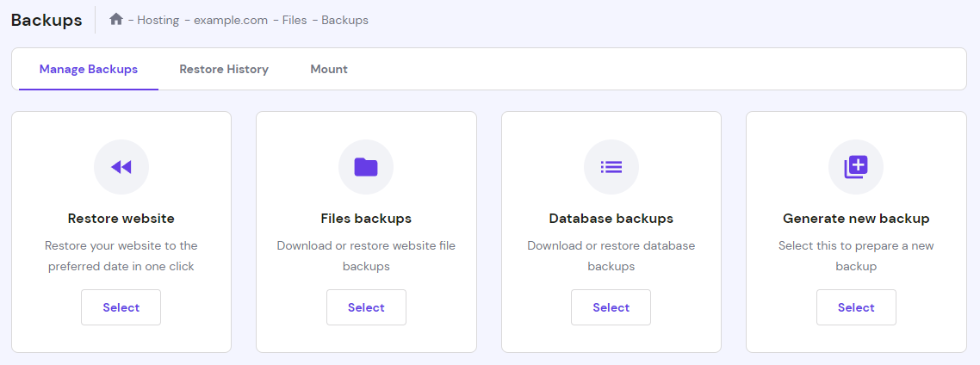The height and width of the screenshot is (365, 980).
Task: Click the Generate new backup card title
Action: pyautogui.click(x=856, y=219)
